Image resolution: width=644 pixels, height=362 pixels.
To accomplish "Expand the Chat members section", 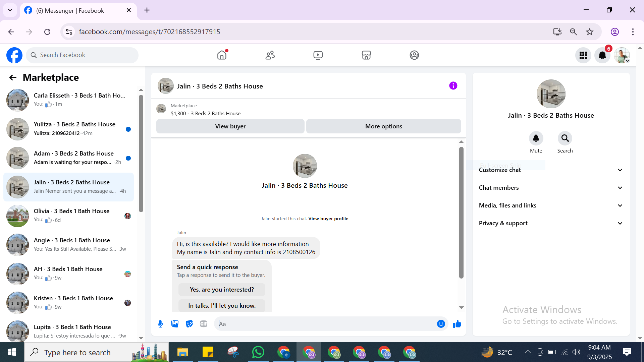I will click(551, 188).
